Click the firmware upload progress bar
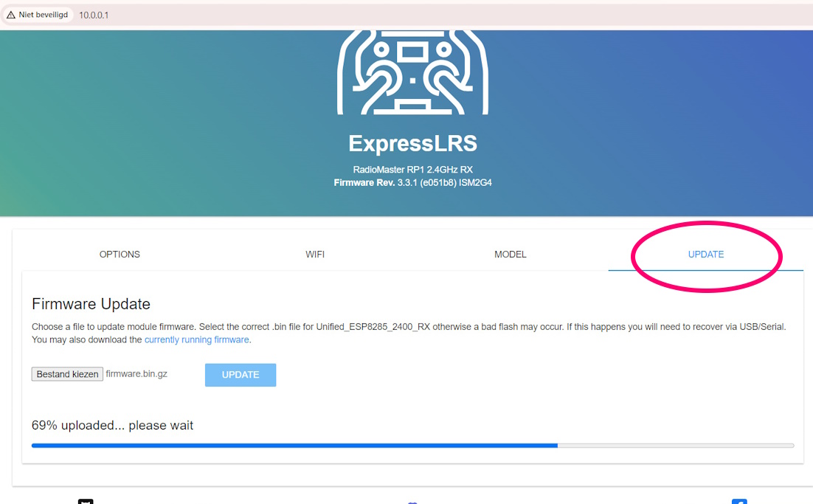Screen dimensions: 813x504 click(412, 446)
